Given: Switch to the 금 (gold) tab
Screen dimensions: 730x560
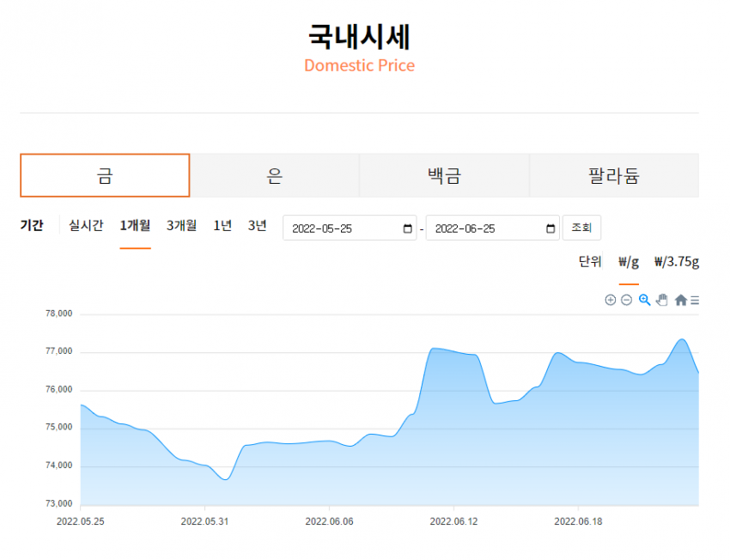Looking at the screenshot, I should [105, 175].
